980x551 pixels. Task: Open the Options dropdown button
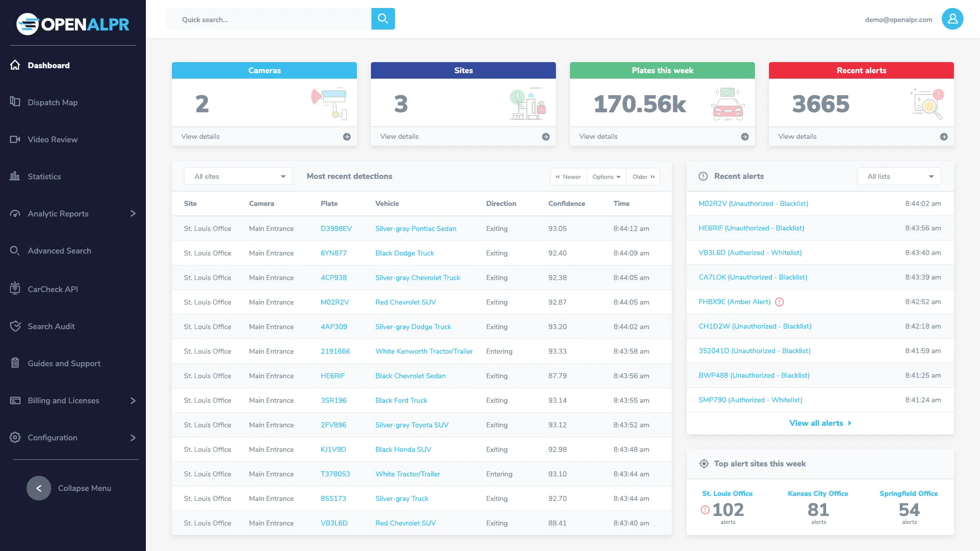point(606,177)
